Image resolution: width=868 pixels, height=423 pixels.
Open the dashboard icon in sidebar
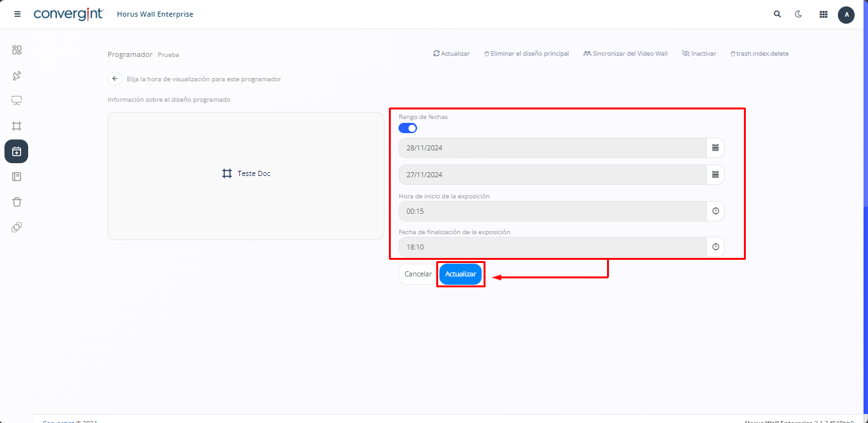click(x=17, y=50)
